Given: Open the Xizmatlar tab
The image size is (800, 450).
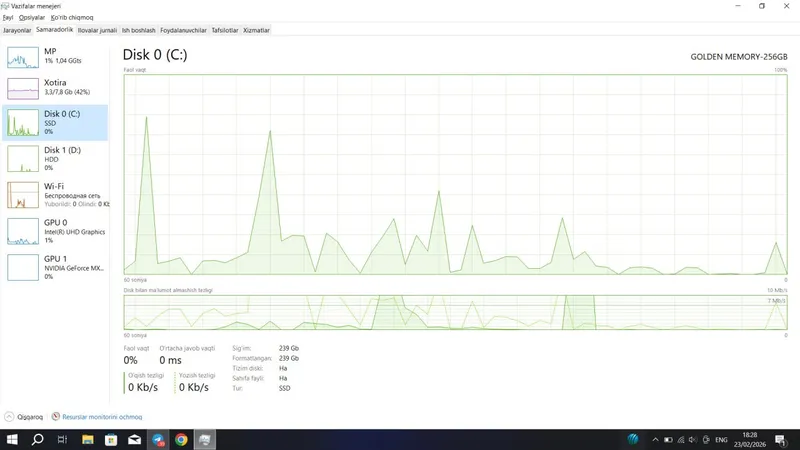Looking at the screenshot, I should point(256,30).
